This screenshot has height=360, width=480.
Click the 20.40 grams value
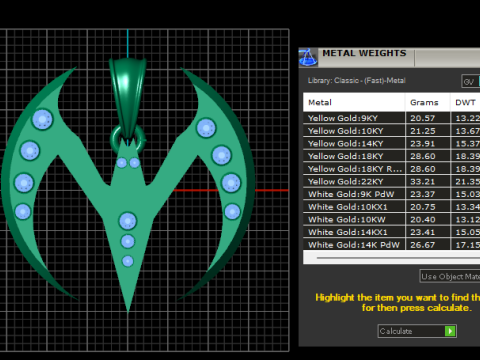(423, 219)
